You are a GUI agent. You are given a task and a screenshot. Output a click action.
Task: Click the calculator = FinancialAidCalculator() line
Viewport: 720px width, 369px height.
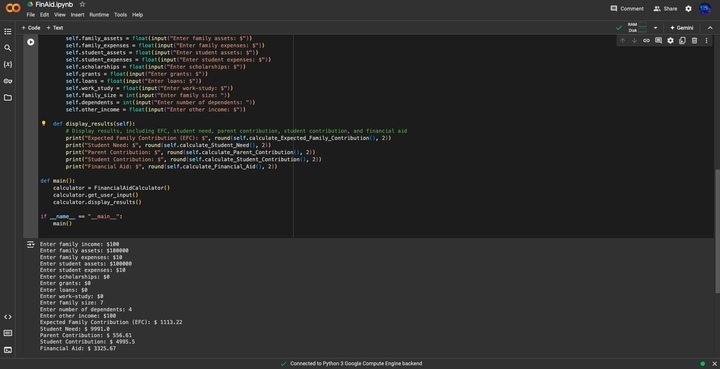coord(111,188)
